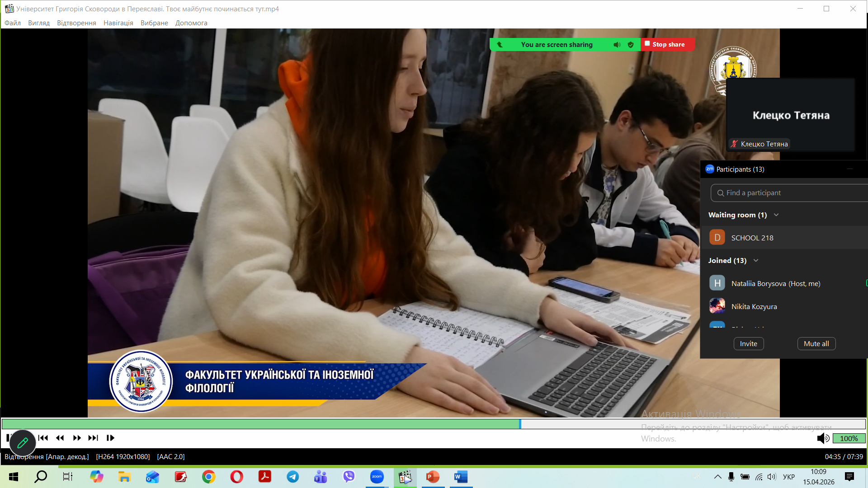The image size is (868, 488).
Task: Mute player audio with the speaker icon
Action: pos(822,438)
